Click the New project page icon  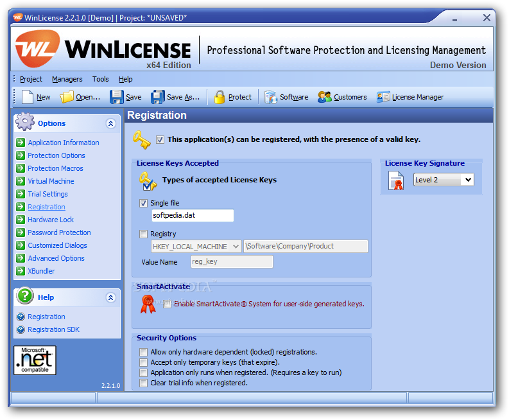[27, 97]
